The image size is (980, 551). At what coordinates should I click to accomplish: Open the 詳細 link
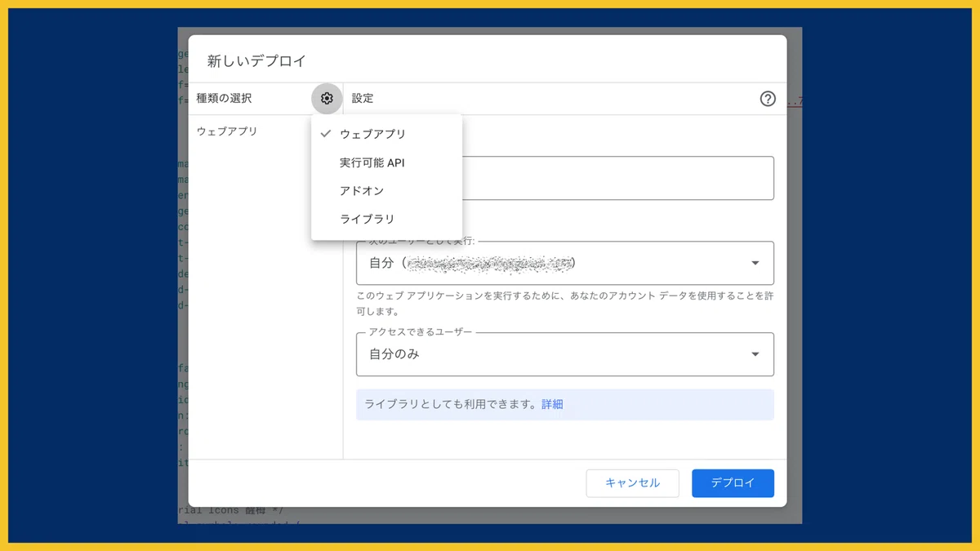point(552,404)
